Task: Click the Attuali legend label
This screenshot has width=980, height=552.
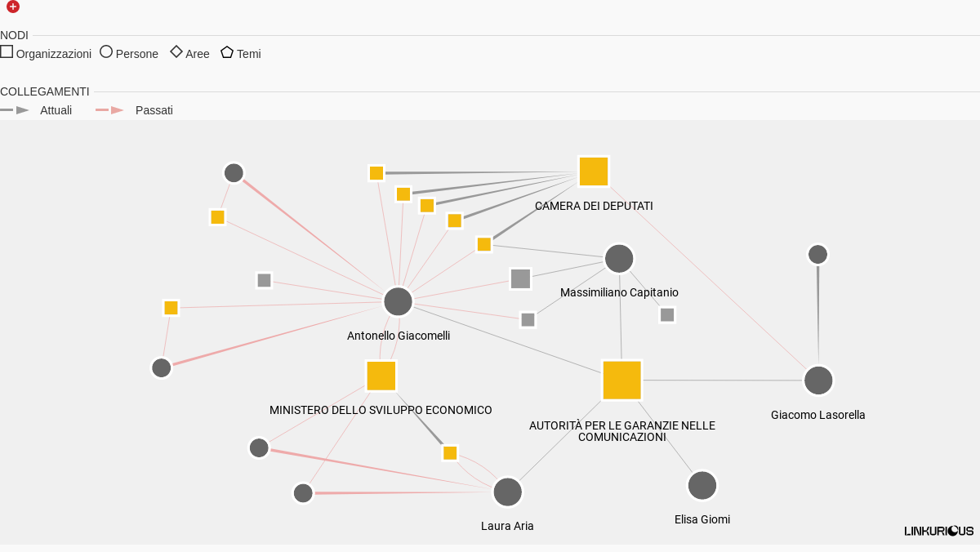Action: pyautogui.click(x=56, y=110)
